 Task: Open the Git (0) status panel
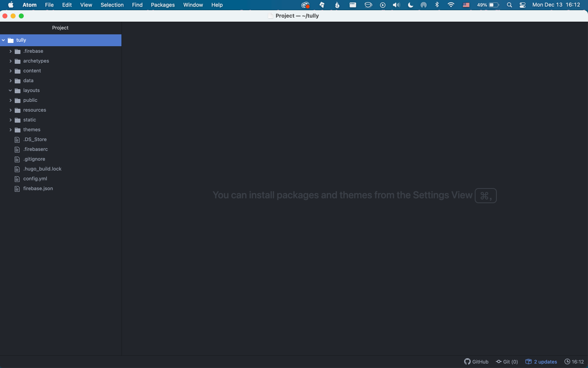pos(507,361)
